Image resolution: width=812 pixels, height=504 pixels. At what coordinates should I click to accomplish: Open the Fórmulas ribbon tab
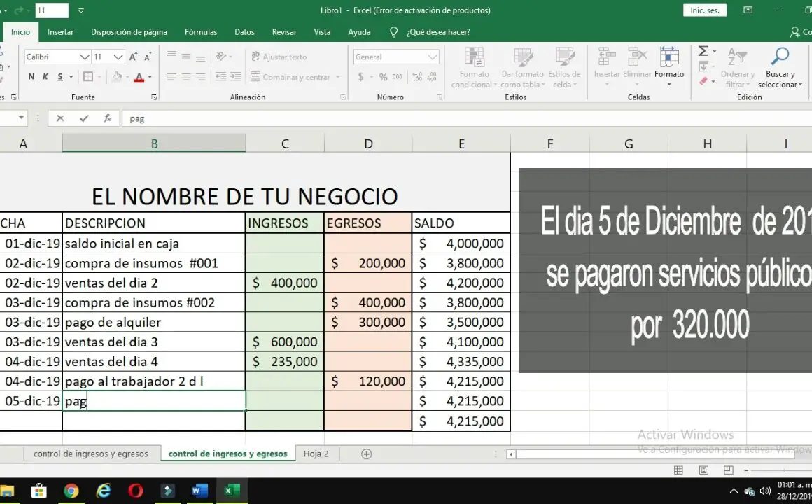(201, 32)
